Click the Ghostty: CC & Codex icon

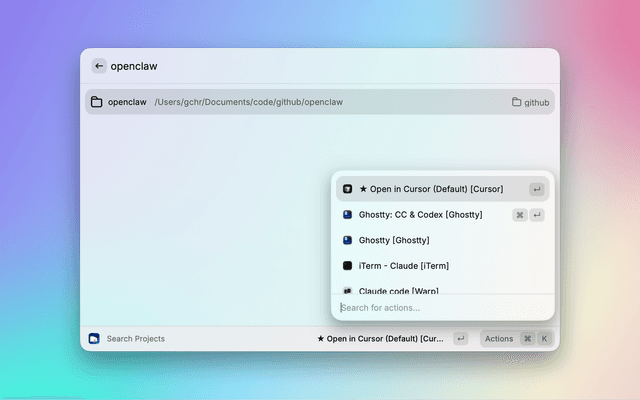pyautogui.click(x=347, y=215)
